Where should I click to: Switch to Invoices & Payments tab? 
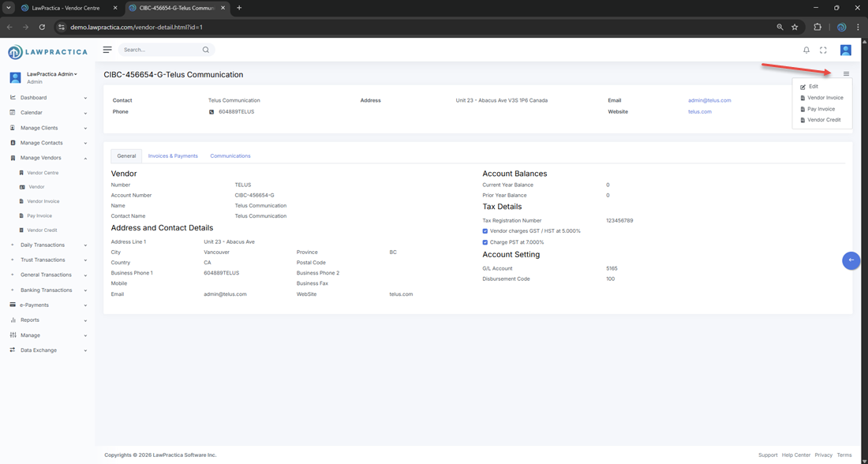[173, 156]
